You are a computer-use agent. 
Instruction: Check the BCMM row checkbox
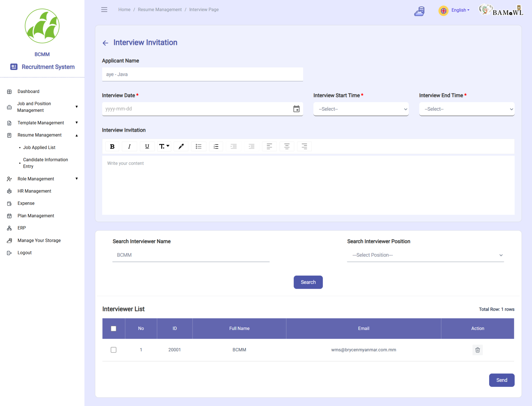[114, 350]
